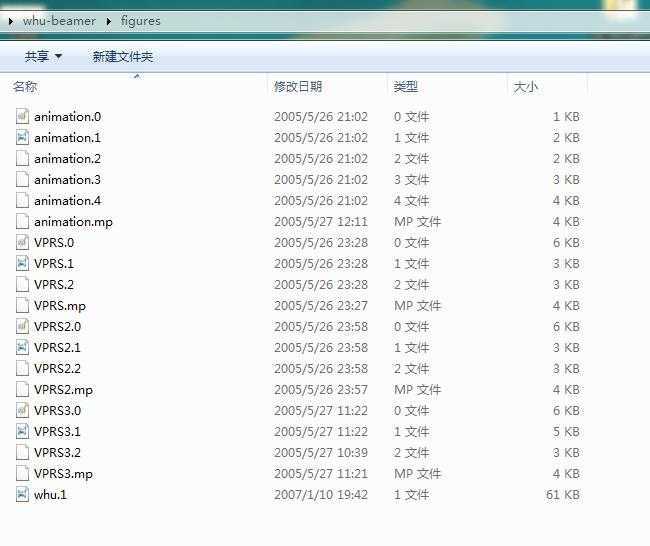This screenshot has height=546, width=650.
Task: Select the file named VPRS2.mp
Action: (x=63, y=390)
